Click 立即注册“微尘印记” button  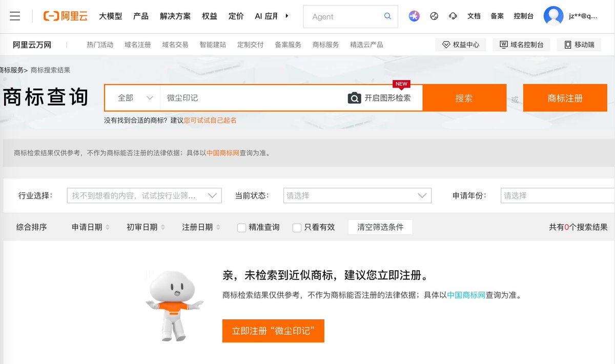coord(273,331)
